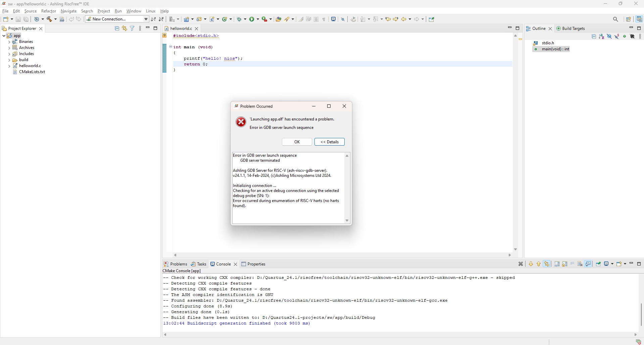Viewport: 644px width, 345px height.
Task: Click the Outline sort alphabetically icon
Action: (601, 36)
